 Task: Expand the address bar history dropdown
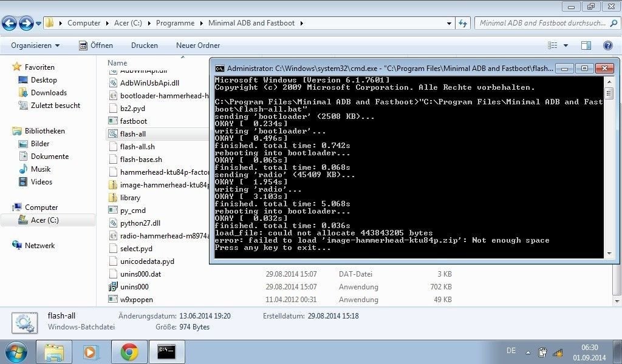coord(449,24)
